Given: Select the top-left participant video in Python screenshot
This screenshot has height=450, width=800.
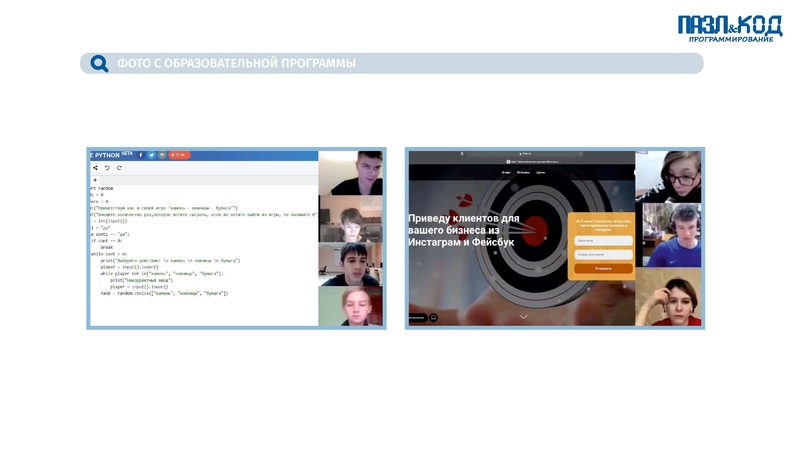Looking at the screenshot, I should click(x=351, y=174).
